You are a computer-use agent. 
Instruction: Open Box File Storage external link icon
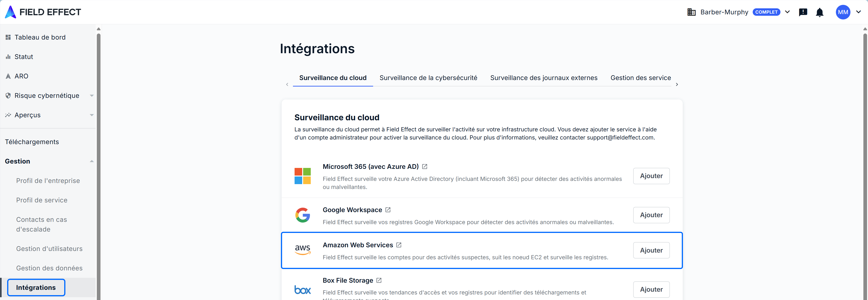click(379, 280)
